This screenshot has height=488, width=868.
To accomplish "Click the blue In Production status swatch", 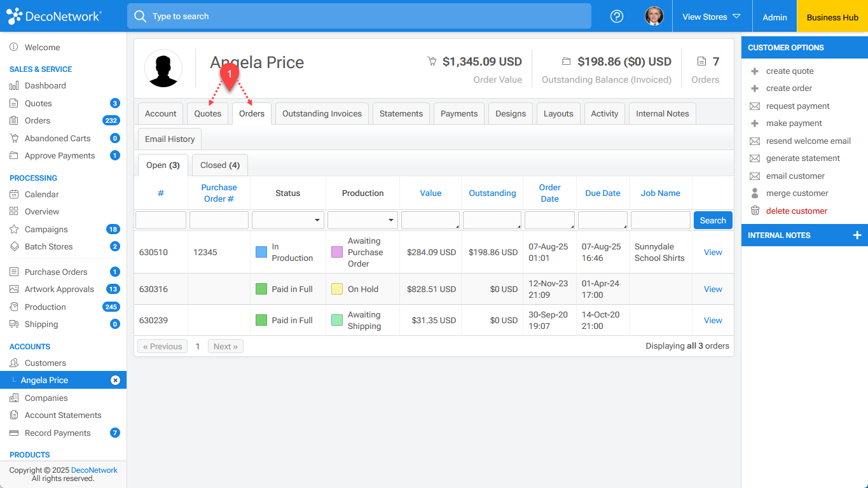I will point(261,252).
